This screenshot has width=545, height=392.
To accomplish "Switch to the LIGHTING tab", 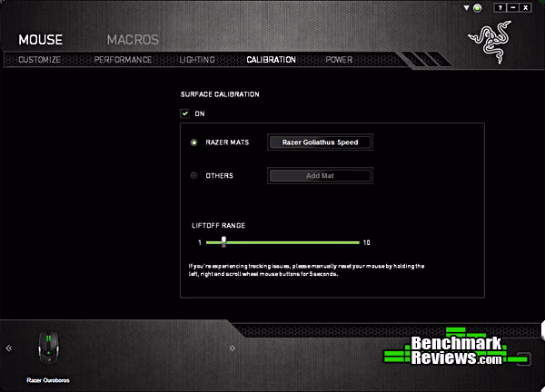I will (x=197, y=60).
